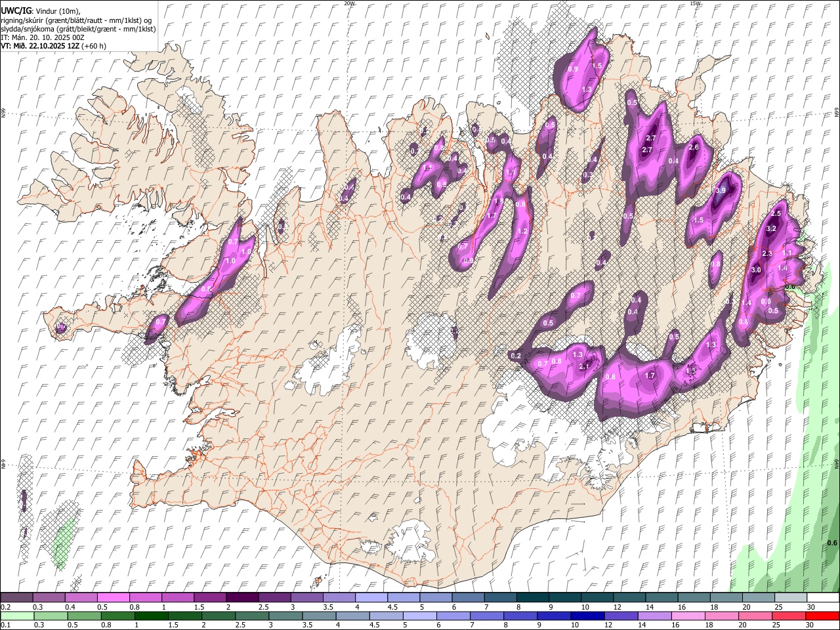
Task: Click the '12' label under the snow scale
Action: 616,607
